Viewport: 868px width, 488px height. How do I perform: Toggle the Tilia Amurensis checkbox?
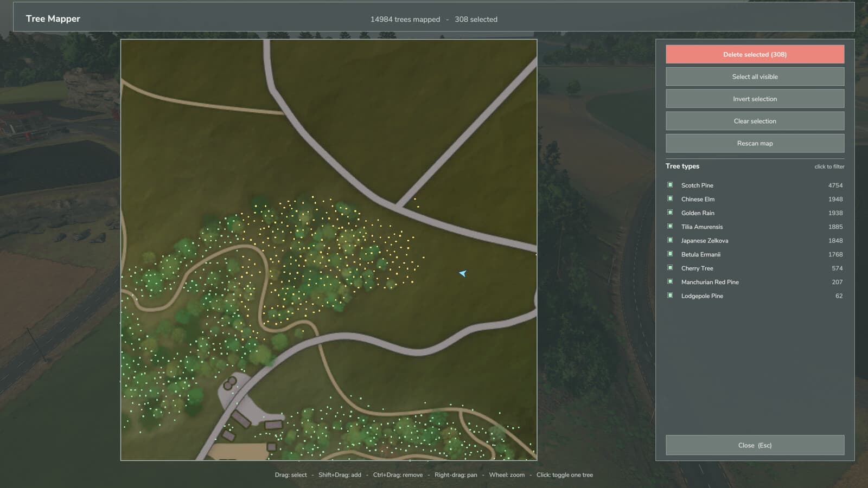coord(670,227)
